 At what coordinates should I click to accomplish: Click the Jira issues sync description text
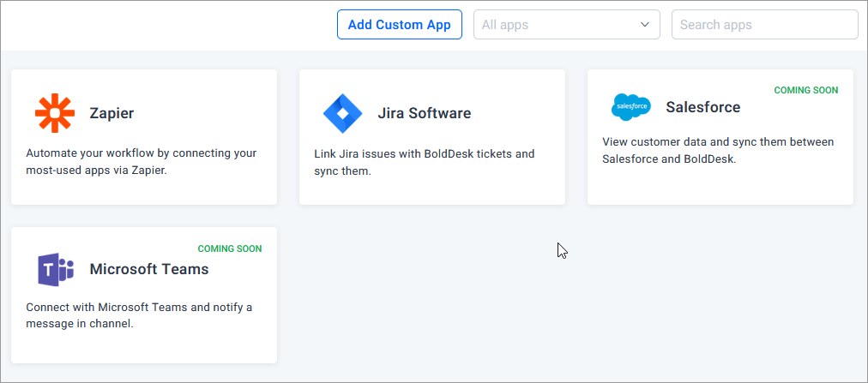[x=425, y=162]
